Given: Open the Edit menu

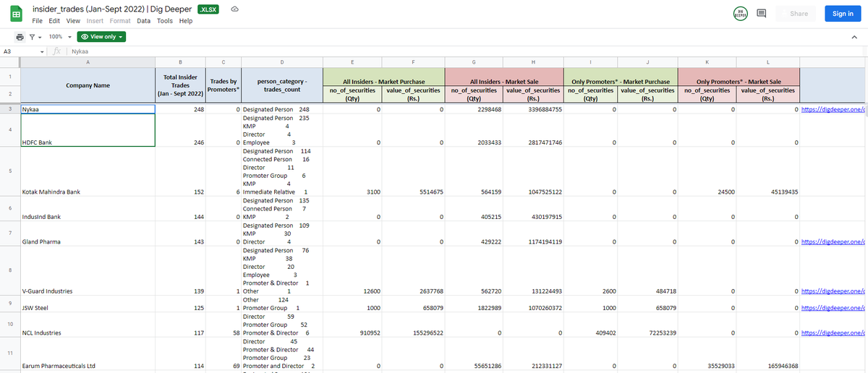Looking at the screenshot, I should coord(56,21).
